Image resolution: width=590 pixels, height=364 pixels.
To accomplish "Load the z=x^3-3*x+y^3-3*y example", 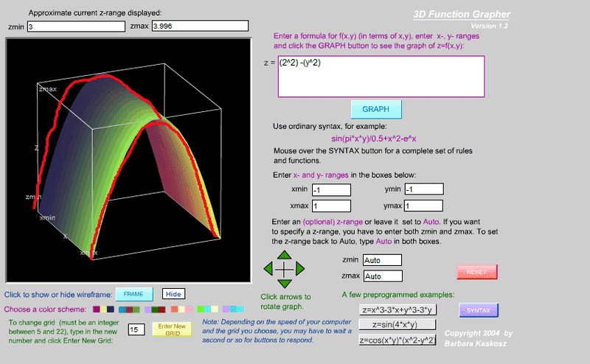I will [x=398, y=309].
